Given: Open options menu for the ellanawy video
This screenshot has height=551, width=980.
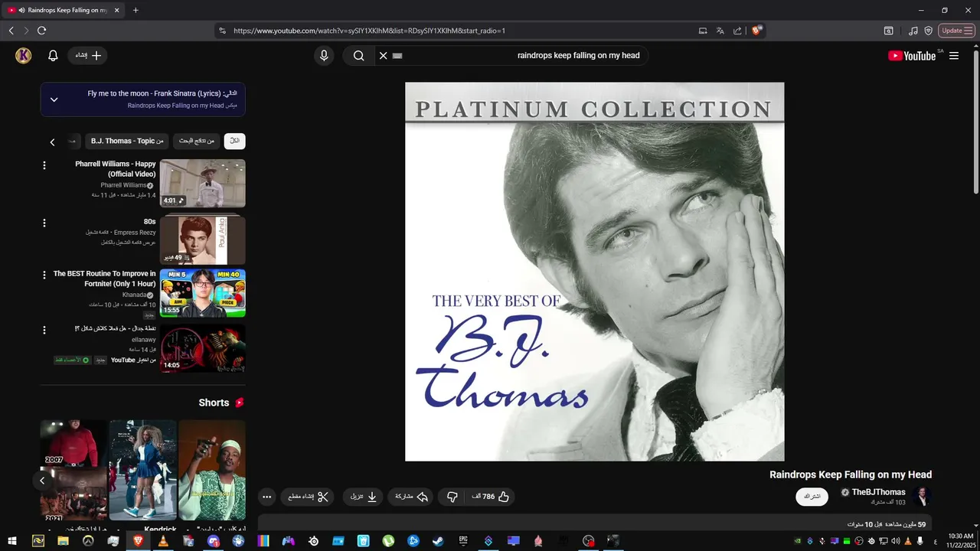Looking at the screenshot, I should pos(44,330).
